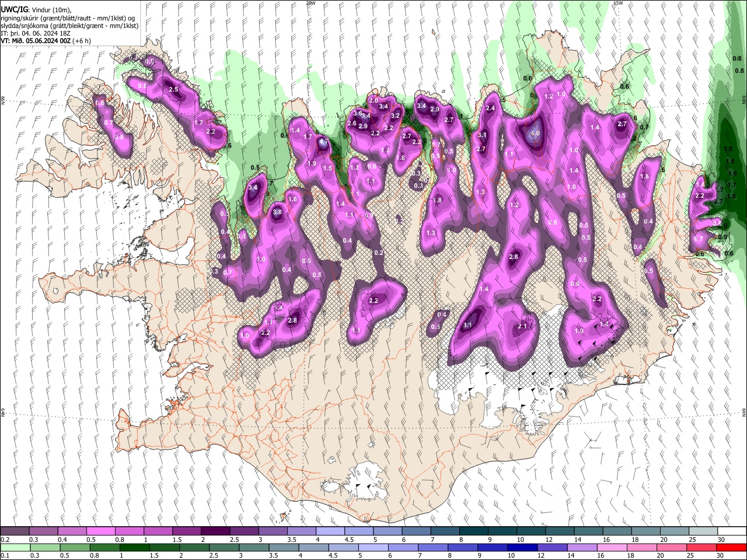
Task: Click the line starting "slydda/snjókoma" in the header
Action: pos(69,26)
